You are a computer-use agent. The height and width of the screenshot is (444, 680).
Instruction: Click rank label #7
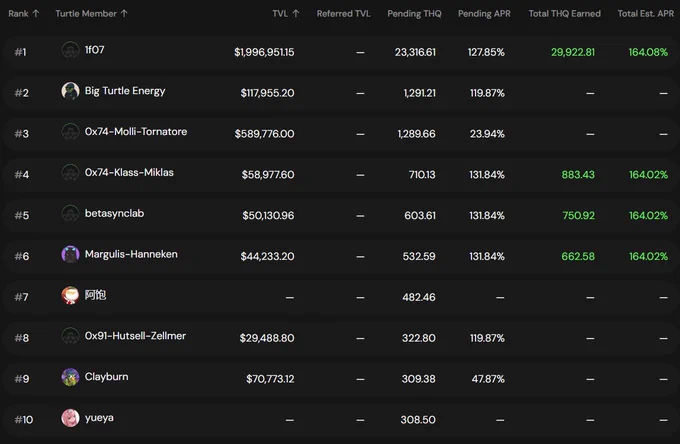pyautogui.click(x=21, y=297)
